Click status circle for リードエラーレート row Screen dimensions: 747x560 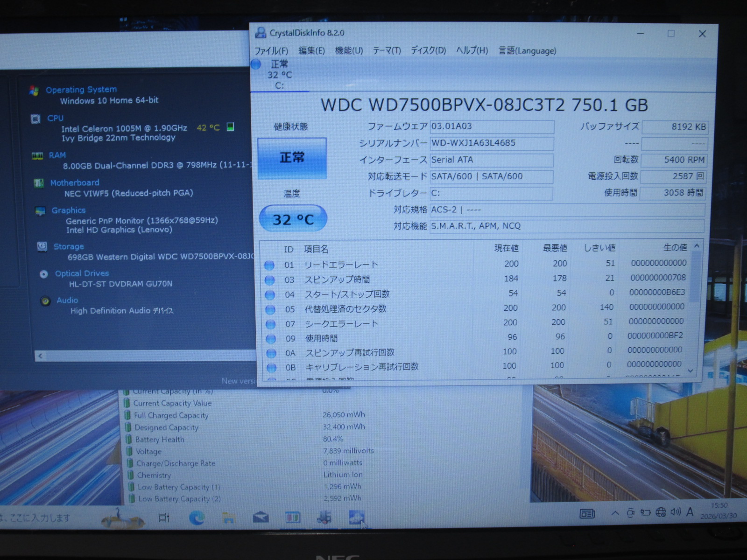pyautogui.click(x=269, y=265)
